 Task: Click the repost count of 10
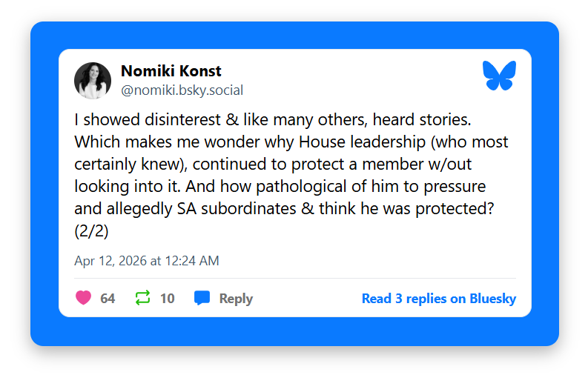pyautogui.click(x=168, y=299)
